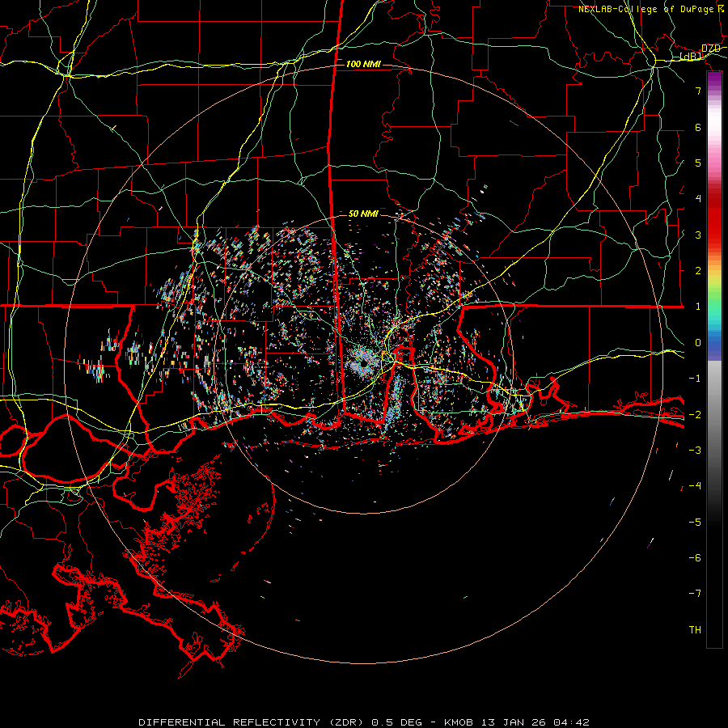Select the -4 value on color scale
The image size is (728, 728).
click(x=695, y=486)
